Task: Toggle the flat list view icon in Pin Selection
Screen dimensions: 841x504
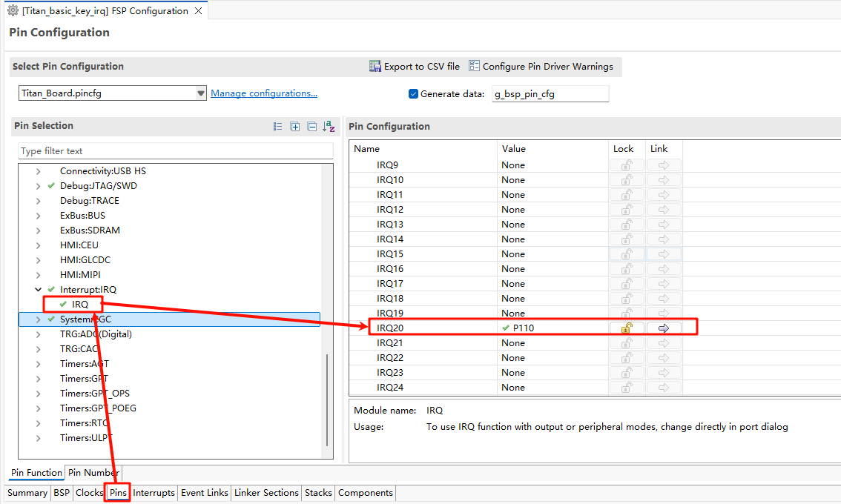Action: click(x=278, y=127)
